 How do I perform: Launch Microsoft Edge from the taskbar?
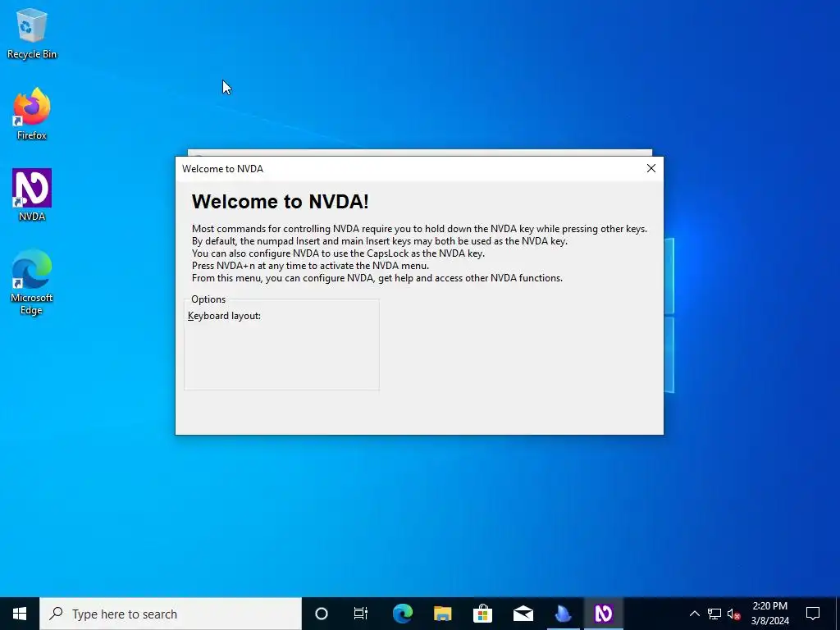point(402,614)
